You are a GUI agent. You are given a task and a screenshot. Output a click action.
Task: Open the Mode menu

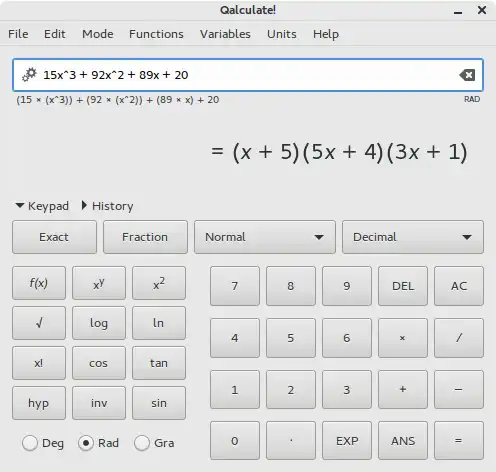(x=98, y=34)
